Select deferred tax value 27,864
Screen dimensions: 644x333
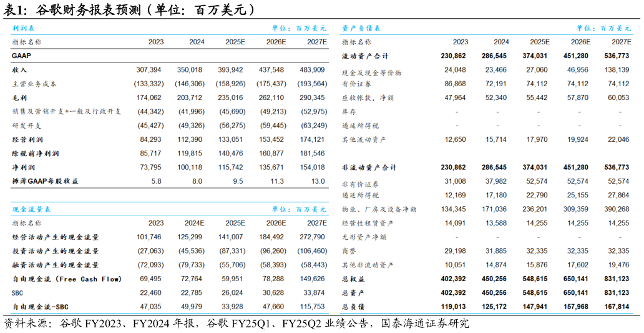617,195
